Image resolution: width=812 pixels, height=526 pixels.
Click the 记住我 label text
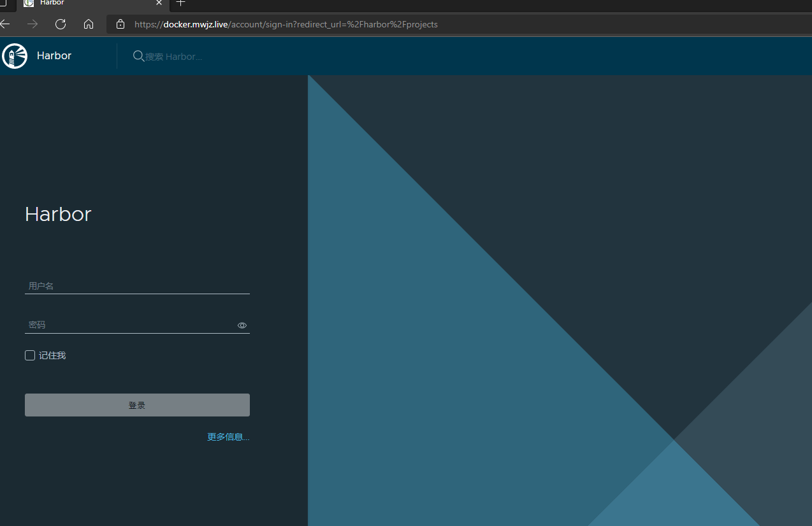(52, 355)
